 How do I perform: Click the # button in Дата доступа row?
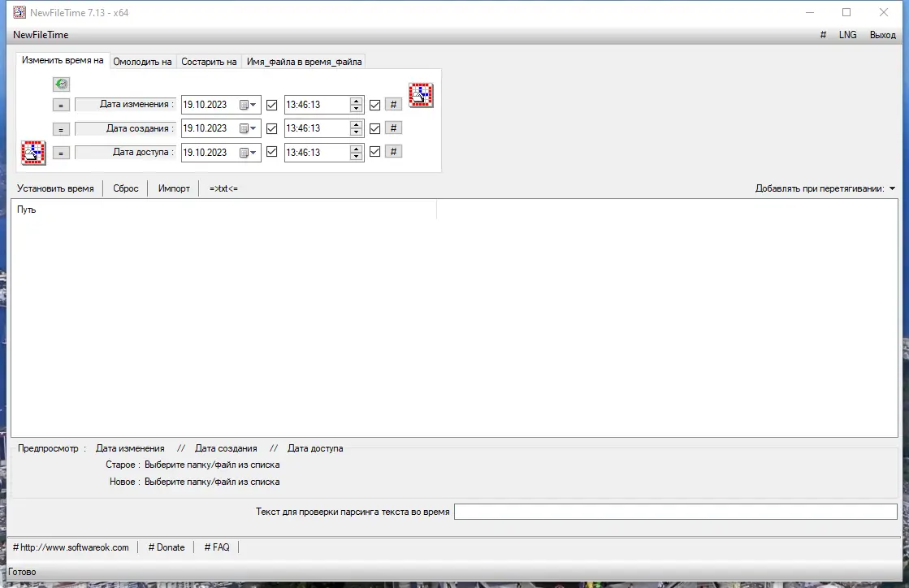coord(394,152)
